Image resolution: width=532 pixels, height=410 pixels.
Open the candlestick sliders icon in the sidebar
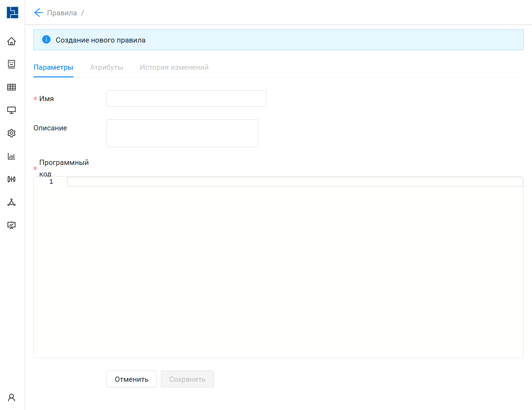(x=11, y=179)
